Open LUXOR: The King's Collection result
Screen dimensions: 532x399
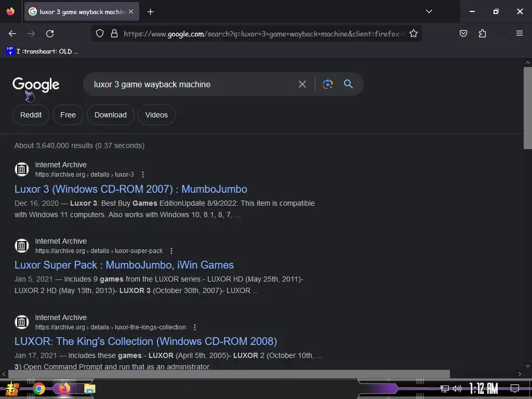coord(145,341)
